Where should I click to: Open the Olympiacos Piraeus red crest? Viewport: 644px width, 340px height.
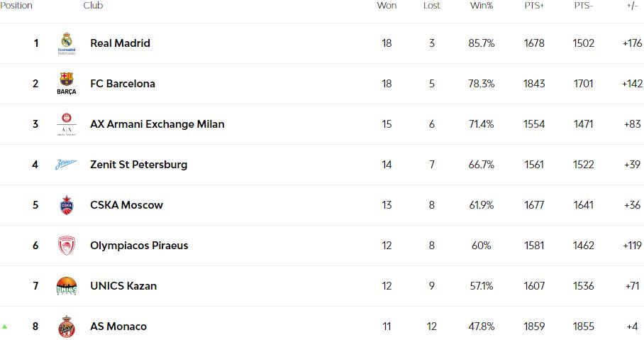point(67,246)
